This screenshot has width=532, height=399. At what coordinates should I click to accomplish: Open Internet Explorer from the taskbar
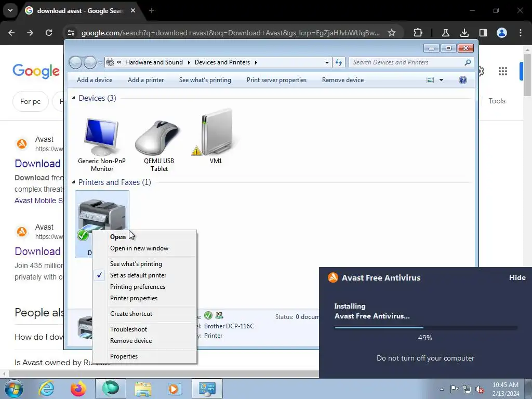point(46,389)
